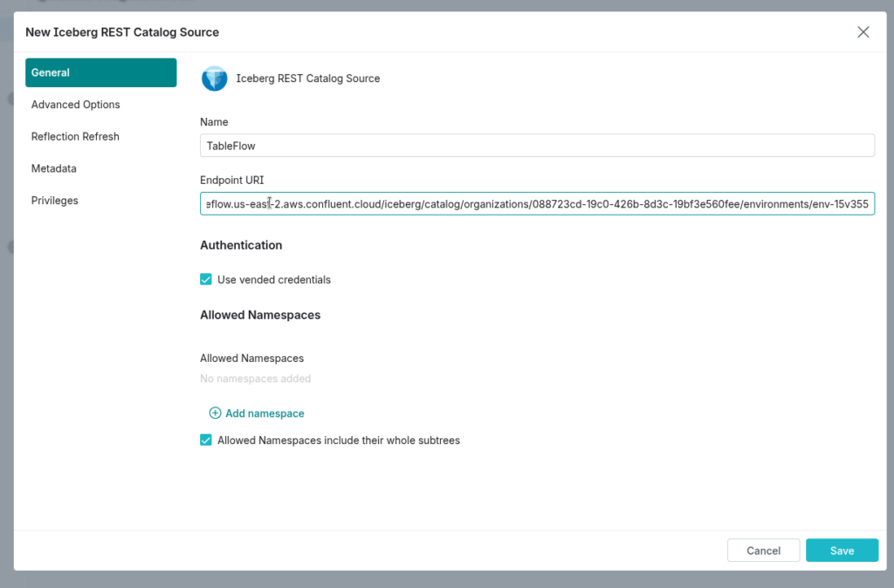
Task: Click the dialog title New Iceberg REST Catalog Source
Action: (x=122, y=32)
